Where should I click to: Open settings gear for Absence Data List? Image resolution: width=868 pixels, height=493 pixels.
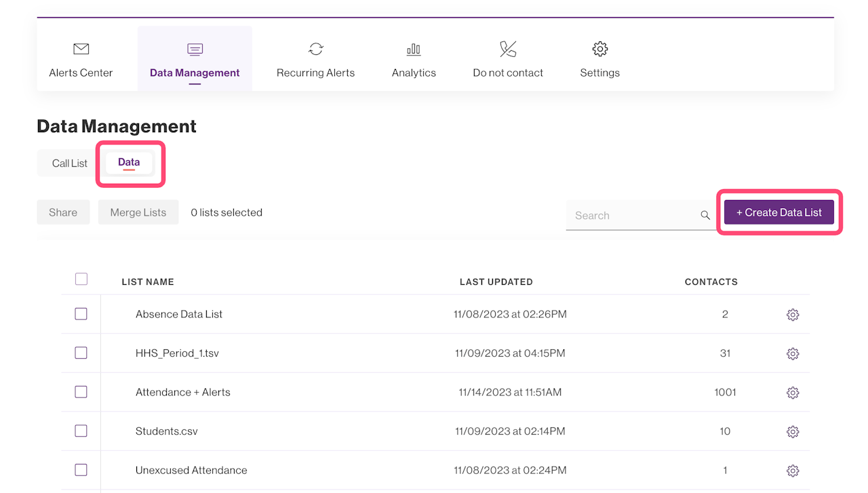click(792, 315)
